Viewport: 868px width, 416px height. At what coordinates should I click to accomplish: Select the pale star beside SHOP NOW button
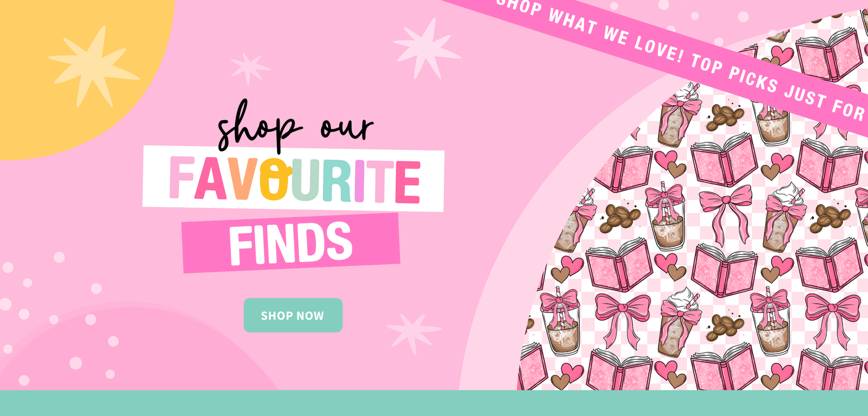[x=414, y=334]
